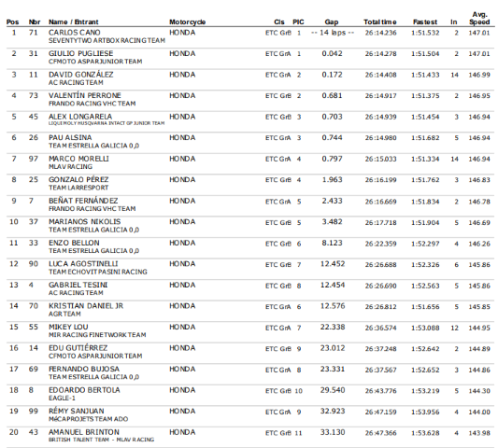The width and height of the screenshot is (498, 448).
Task: Select team TEAM ECHOVIT PASINI RACING
Action: pyautogui.click(x=98, y=272)
